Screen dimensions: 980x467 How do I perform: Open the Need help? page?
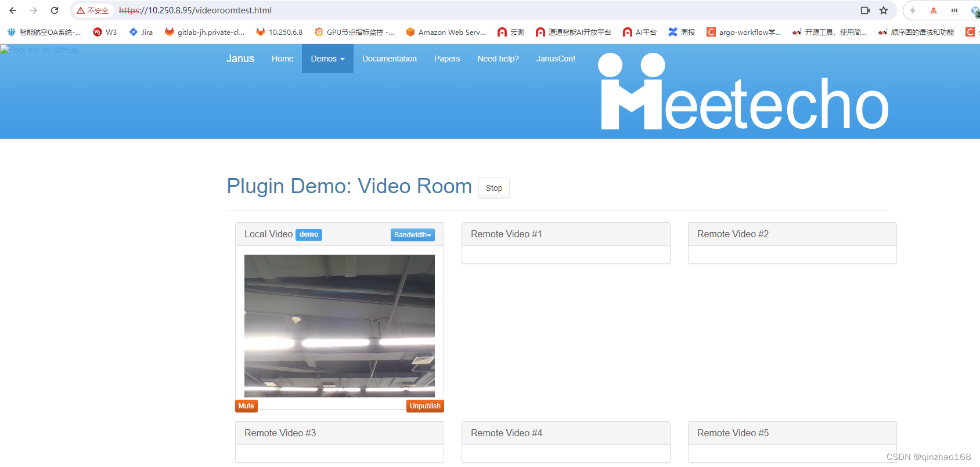click(498, 59)
